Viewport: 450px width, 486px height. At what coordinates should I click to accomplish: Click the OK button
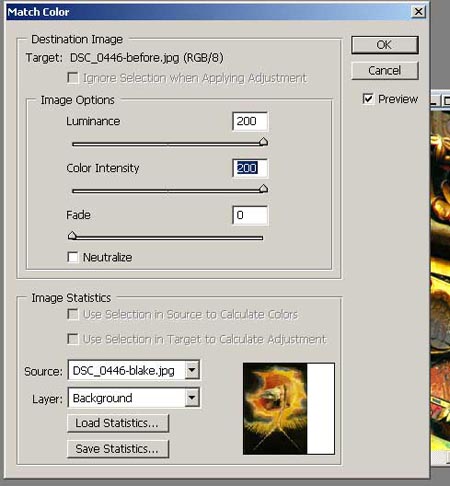tap(385, 45)
